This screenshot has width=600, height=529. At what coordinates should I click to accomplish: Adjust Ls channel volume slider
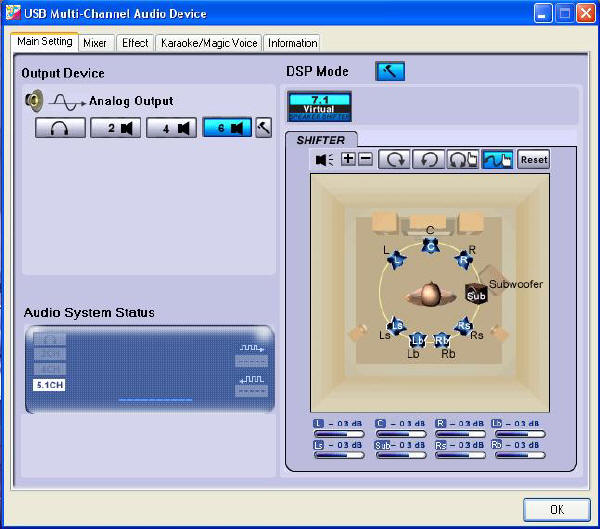click(x=339, y=455)
